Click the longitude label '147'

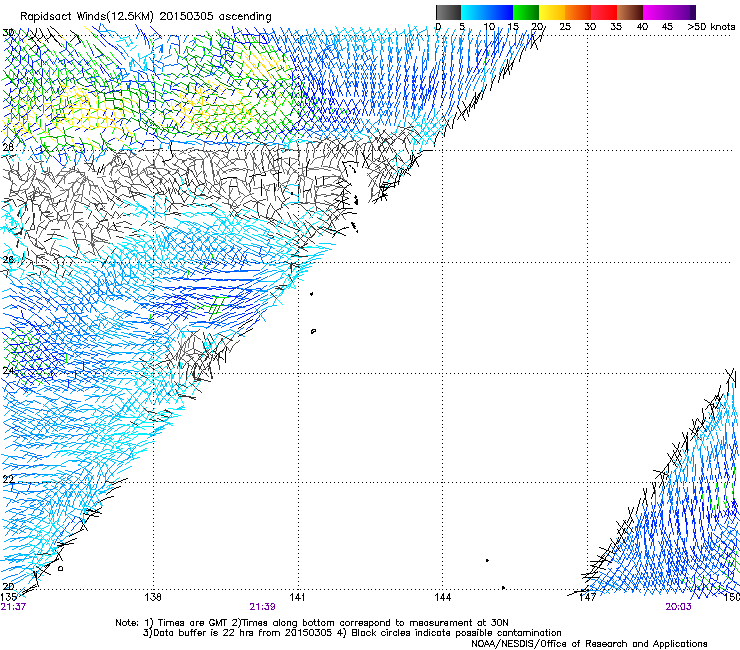(588, 598)
